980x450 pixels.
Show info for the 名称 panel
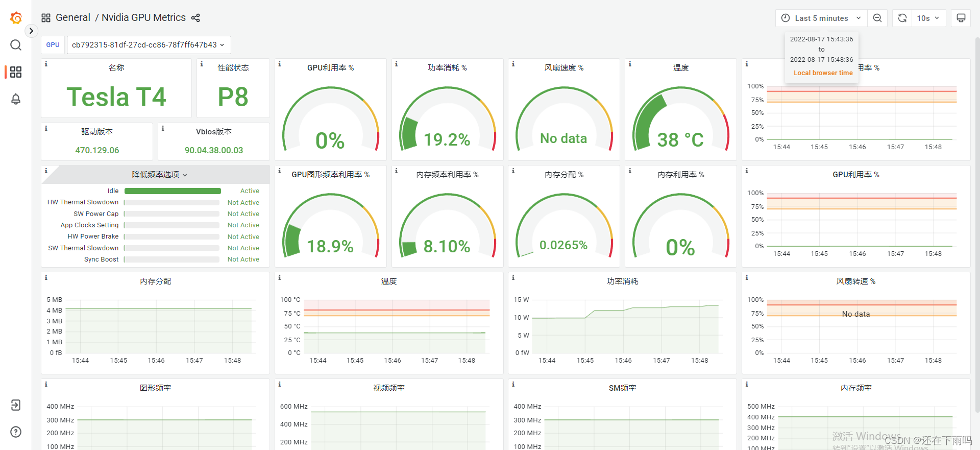tap(46, 64)
